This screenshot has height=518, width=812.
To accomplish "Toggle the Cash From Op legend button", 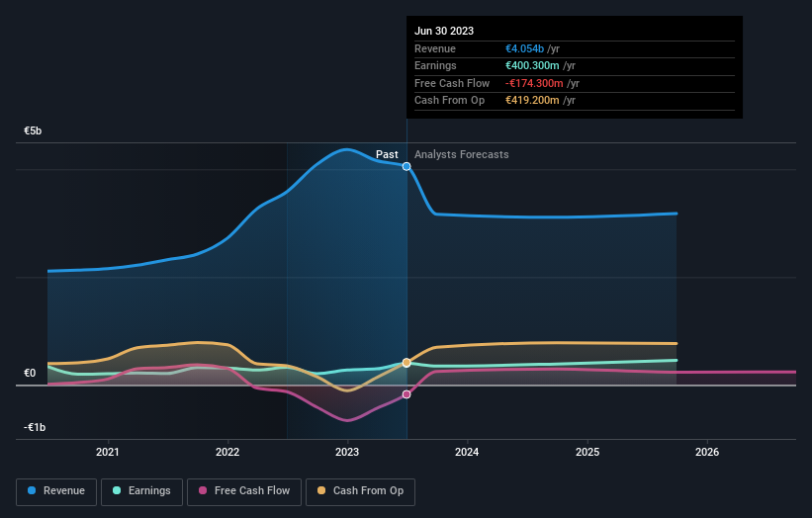I will click(360, 491).
